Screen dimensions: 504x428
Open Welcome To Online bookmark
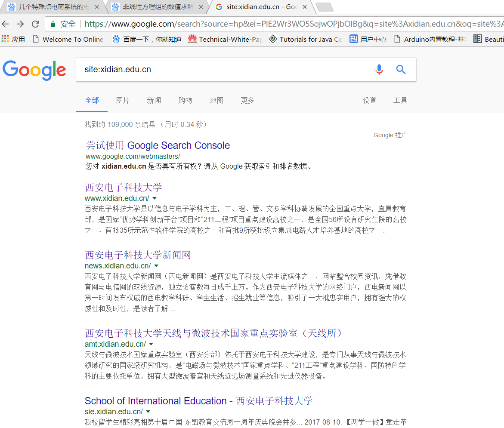[68, 39]
